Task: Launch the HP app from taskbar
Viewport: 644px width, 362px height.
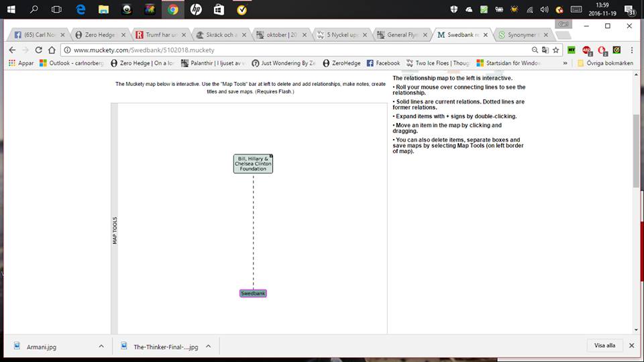Action: (196, 9)
